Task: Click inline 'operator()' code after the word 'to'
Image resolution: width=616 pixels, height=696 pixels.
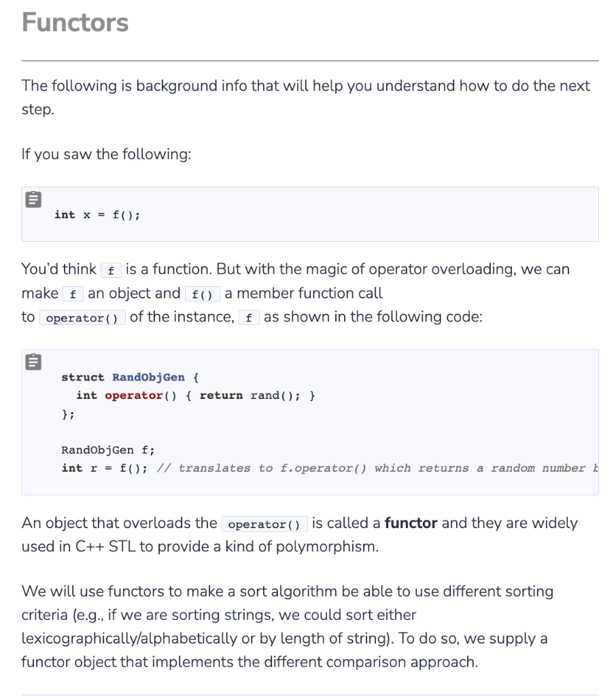Action: [82, 318]
